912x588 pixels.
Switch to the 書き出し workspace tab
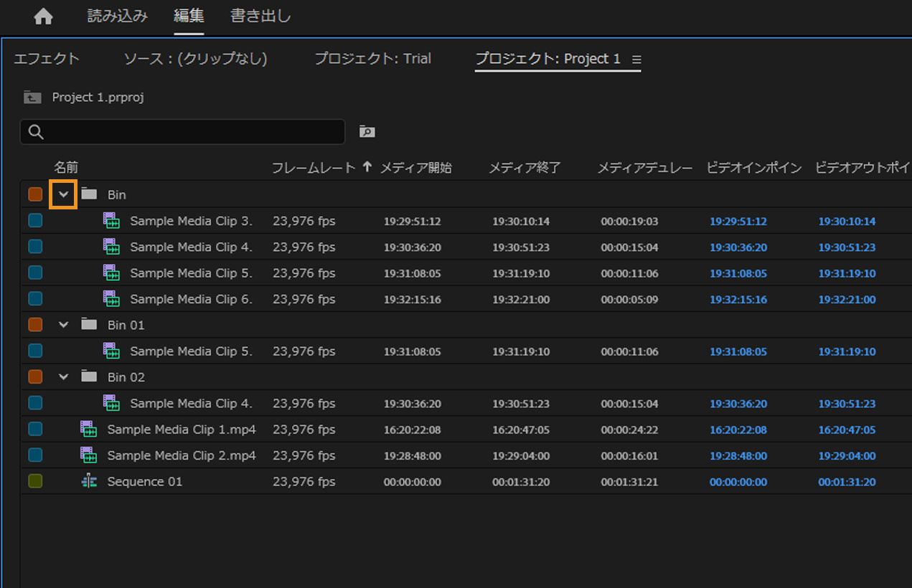tap(260, 16)
